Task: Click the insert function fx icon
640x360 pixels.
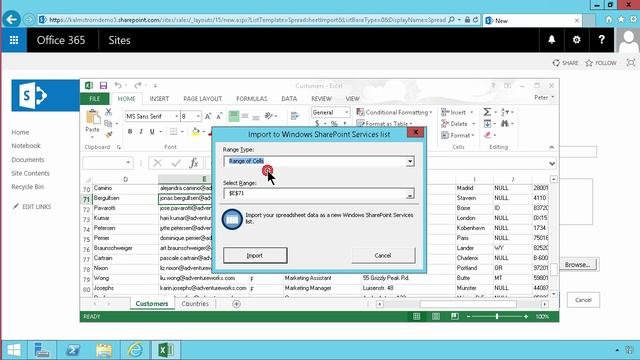Action: [194, 163]
